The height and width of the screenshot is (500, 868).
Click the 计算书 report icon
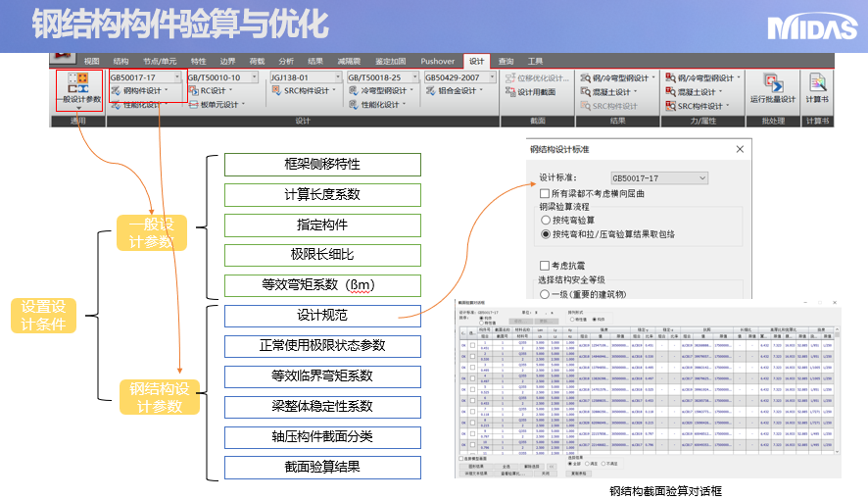click(816, 87)
